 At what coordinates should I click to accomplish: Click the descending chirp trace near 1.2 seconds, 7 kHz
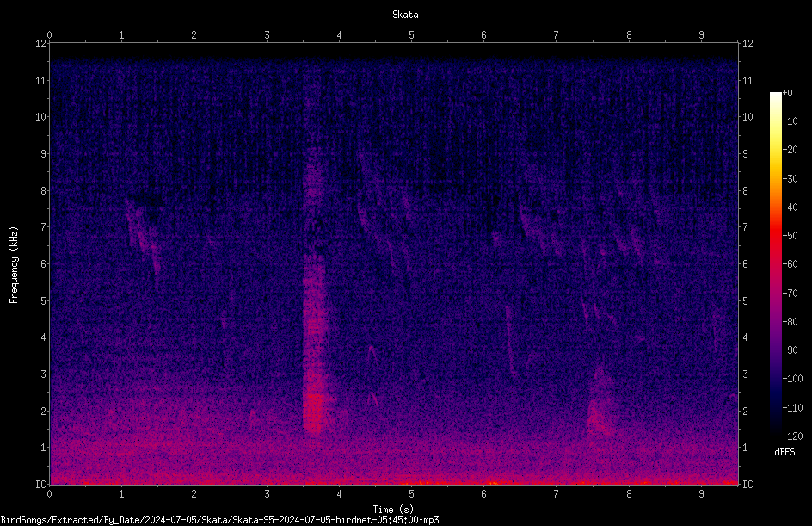point(143,241)
